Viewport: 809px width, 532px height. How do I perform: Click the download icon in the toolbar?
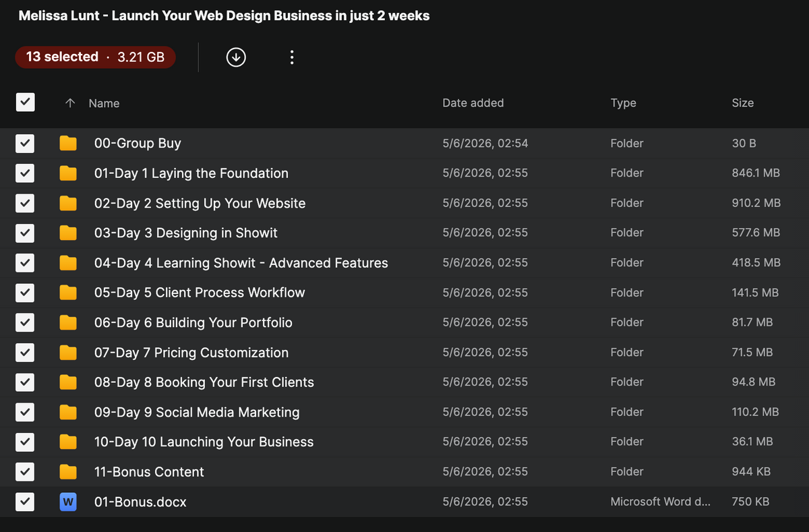[x=235, y=57]
